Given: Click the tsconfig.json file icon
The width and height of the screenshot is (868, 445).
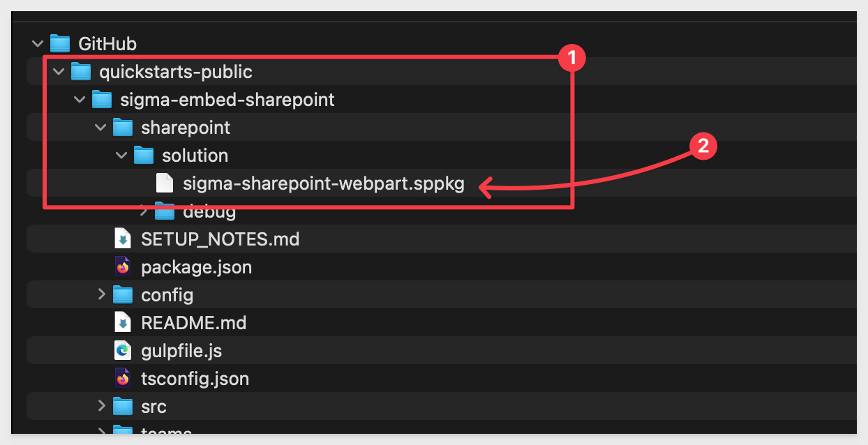Looking at the screenshot, I should click(123, 379).
